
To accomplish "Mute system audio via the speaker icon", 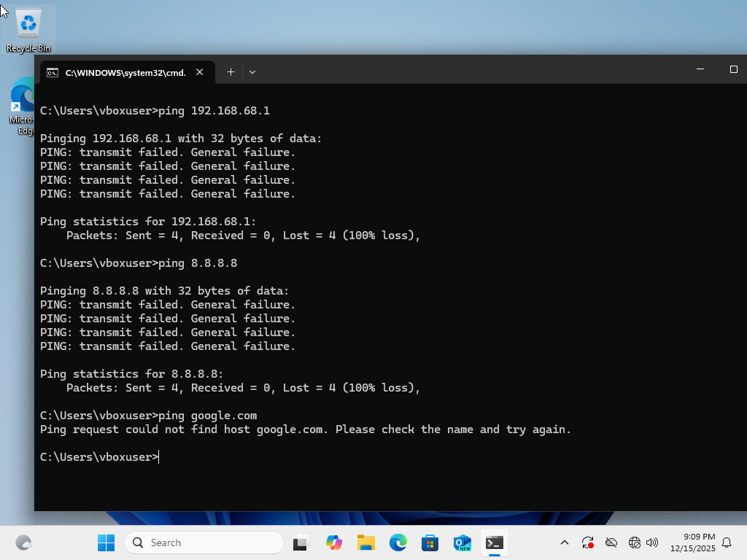I will [652, 542].
